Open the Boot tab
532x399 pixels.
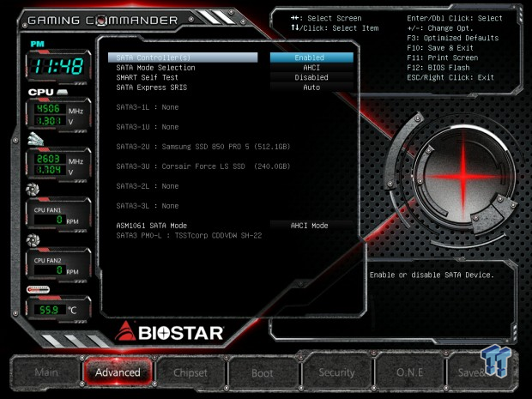pyautogui.click(x=263, y=373)
